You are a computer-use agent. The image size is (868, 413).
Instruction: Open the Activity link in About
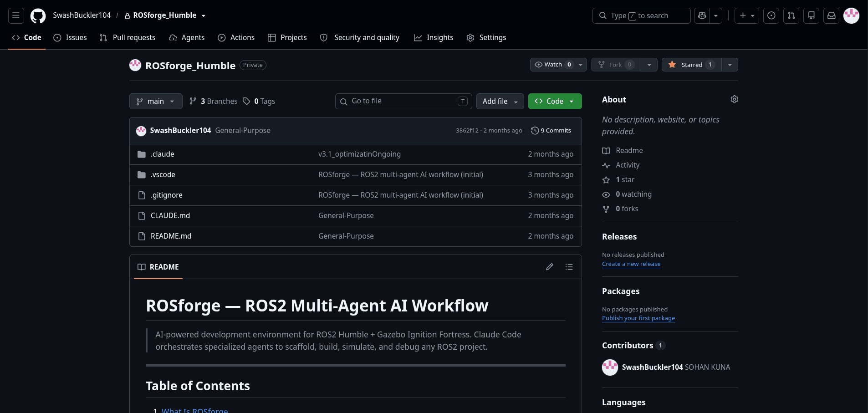[621, 165]
